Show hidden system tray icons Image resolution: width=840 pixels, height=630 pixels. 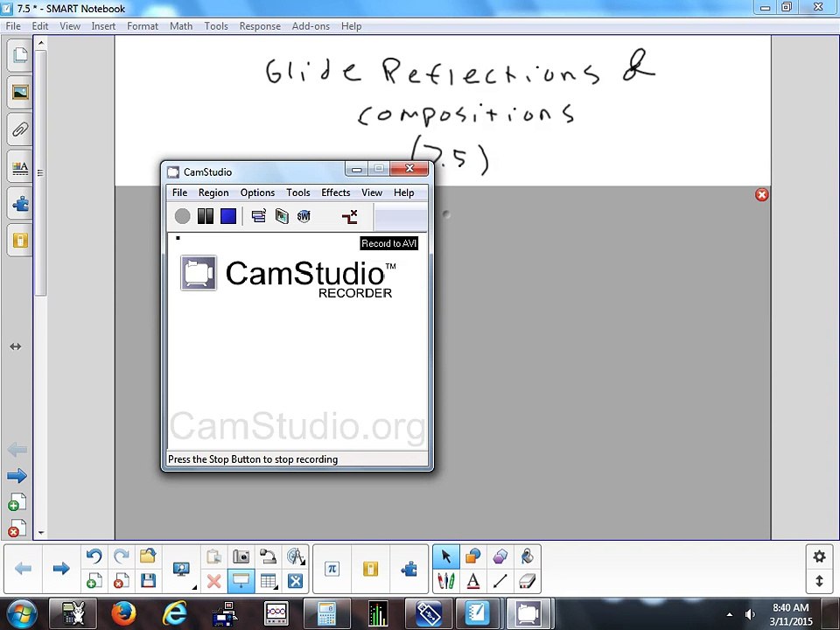click(x=729, y=614)
